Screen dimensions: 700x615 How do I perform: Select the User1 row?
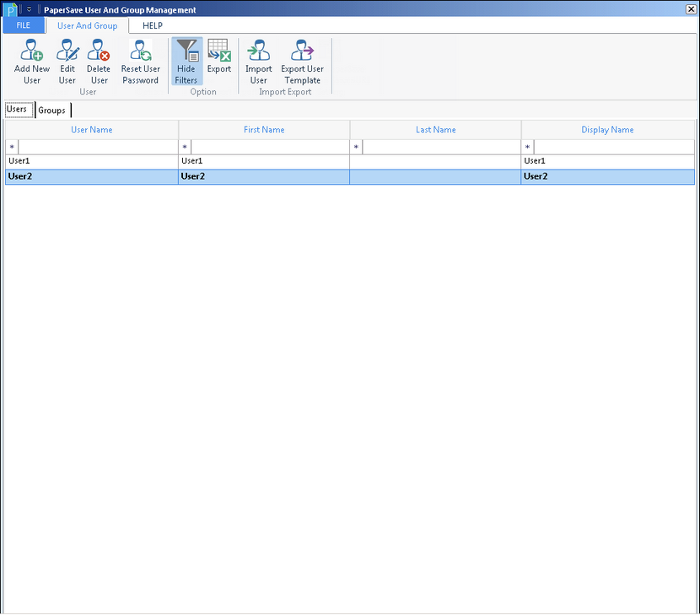pos(93,161)
